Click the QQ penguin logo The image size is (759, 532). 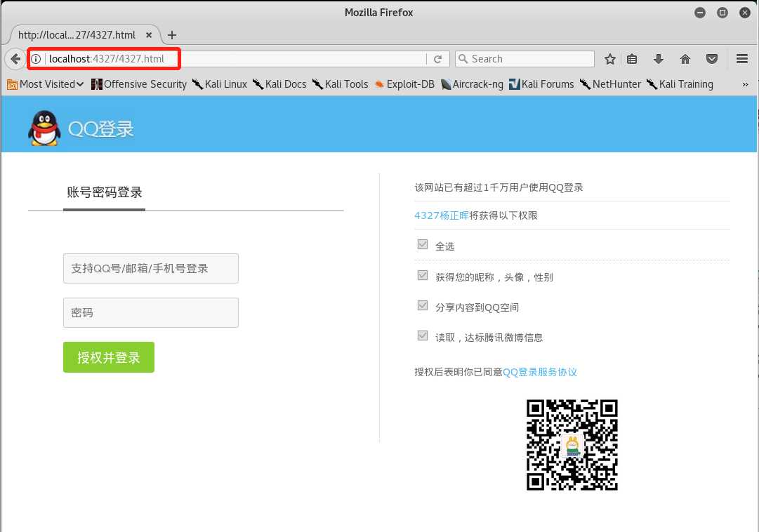(44, 128)
